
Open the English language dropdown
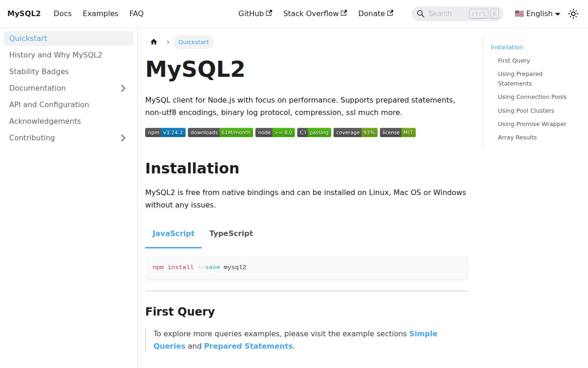click(x=537, y=14)
